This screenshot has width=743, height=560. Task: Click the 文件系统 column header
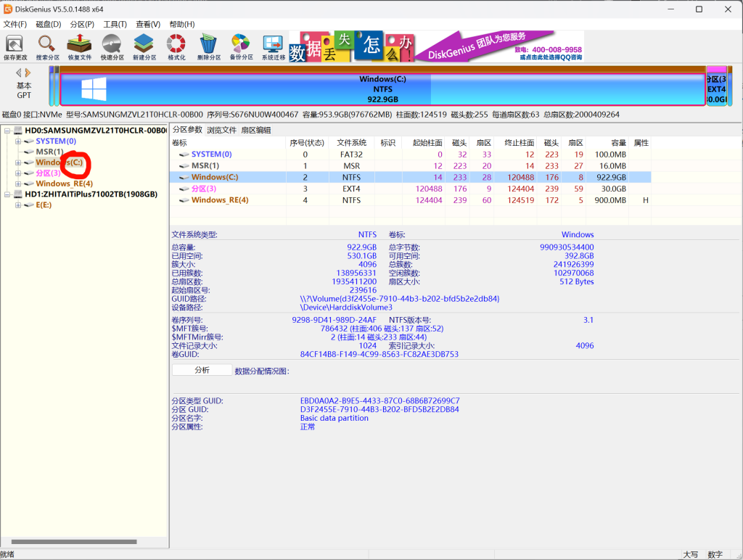[x=352, y=143]
